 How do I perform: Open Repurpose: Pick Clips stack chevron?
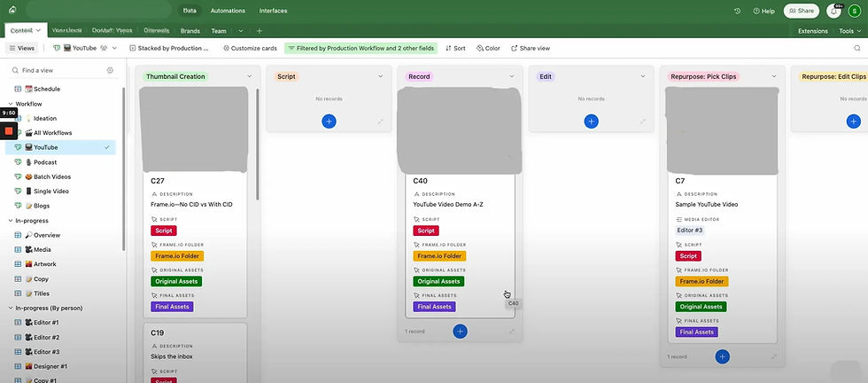(x=774, y=76)
